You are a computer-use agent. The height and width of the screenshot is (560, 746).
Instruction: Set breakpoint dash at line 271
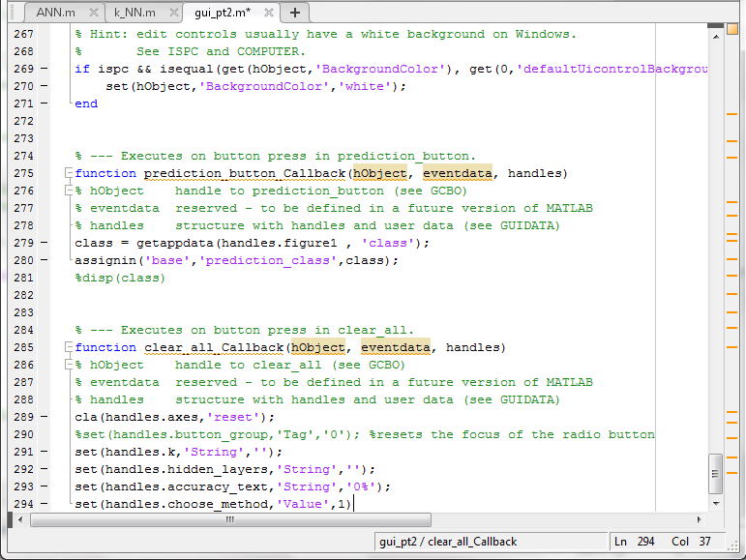(44, 103)
